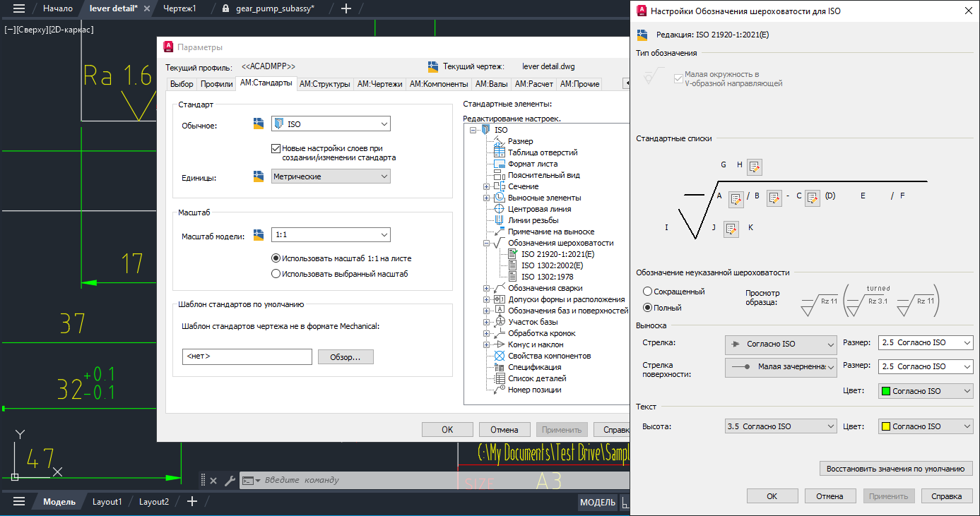Switch to the АМ:Структуры tab

coord(324,84)
